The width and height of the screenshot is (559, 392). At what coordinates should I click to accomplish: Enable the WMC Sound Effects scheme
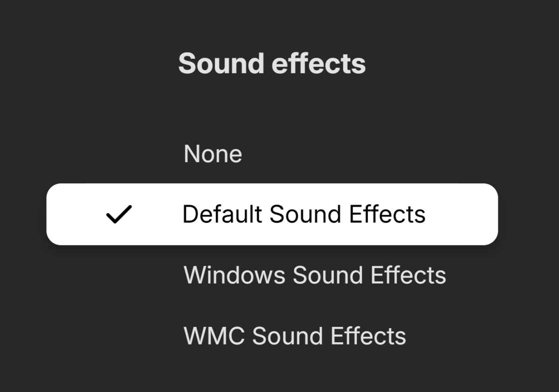[295, 336]
